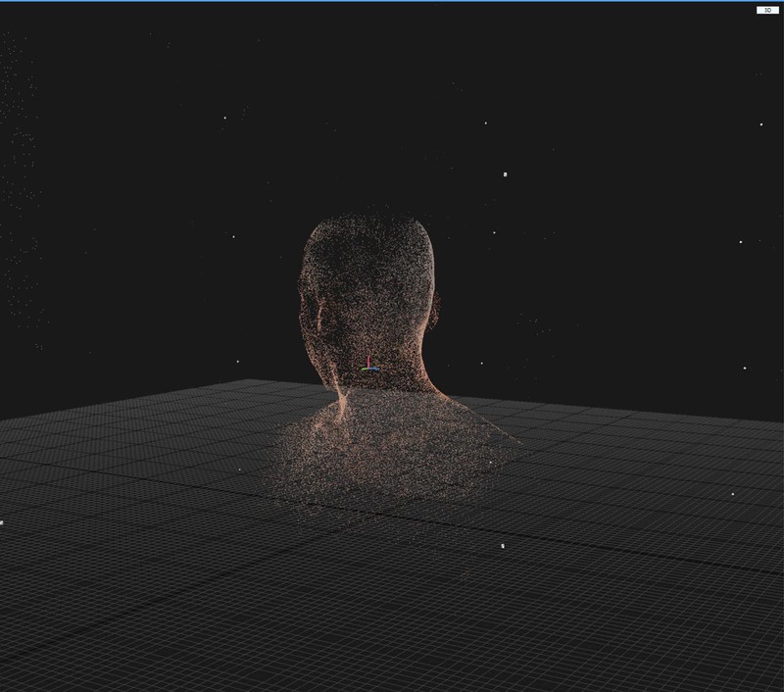Select the XYZ axis gizmo on the neck
This screenshot has width=784, height=692.
(x=370, y=364)
